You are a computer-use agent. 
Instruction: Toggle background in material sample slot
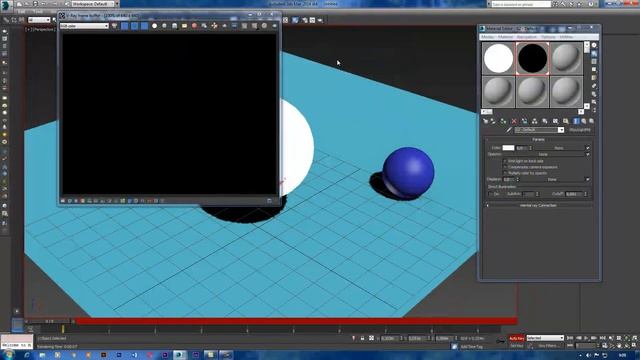(x=594, y=61)
